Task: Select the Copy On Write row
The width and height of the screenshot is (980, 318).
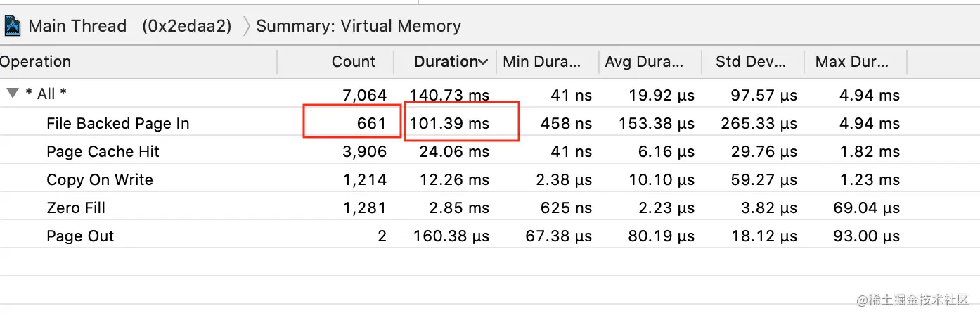Action: tap(99, 180)
